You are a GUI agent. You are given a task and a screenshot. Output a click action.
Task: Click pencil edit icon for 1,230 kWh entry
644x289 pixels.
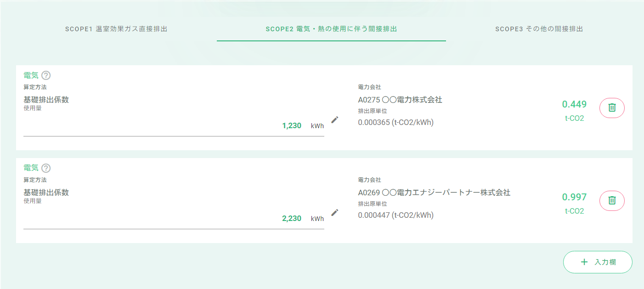click(x=335, y=120)
